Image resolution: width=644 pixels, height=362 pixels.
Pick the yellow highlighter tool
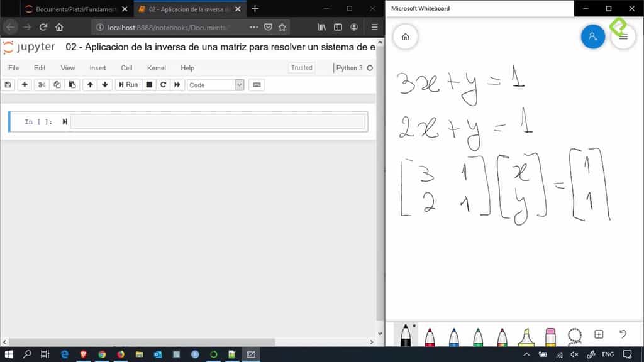coord(527,335)
